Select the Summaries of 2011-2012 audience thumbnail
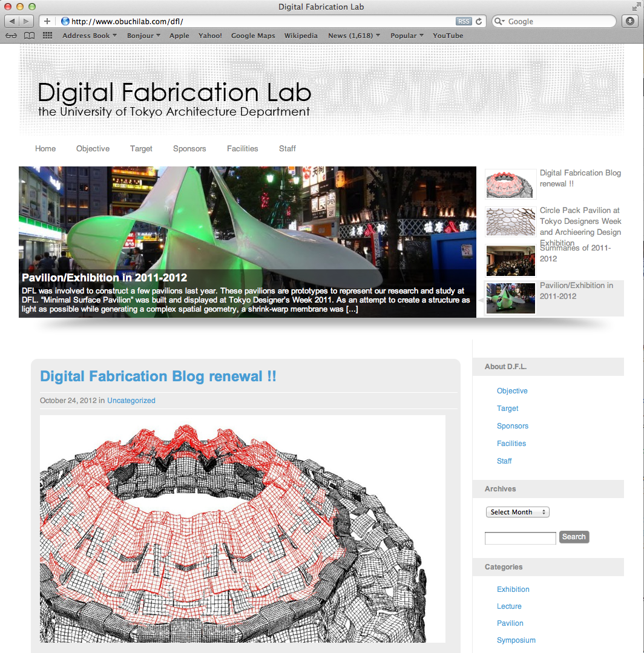 pos(510,261)
